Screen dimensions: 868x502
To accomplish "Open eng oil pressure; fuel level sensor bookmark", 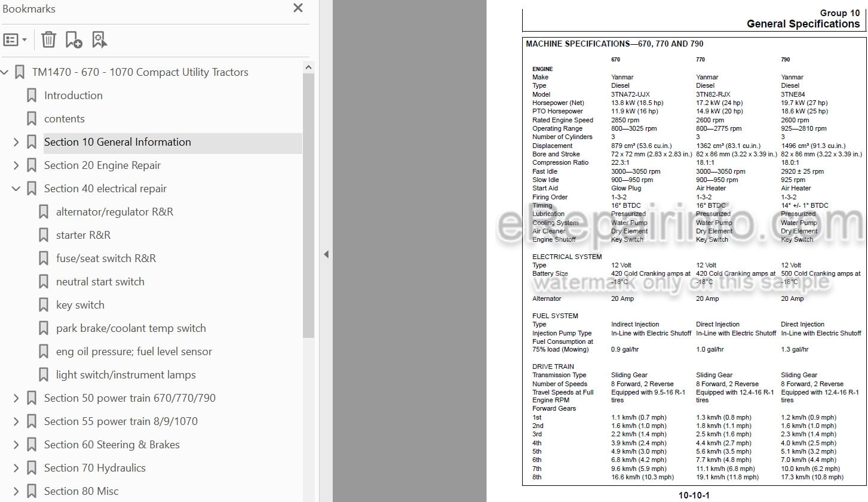I will (134, 352).
